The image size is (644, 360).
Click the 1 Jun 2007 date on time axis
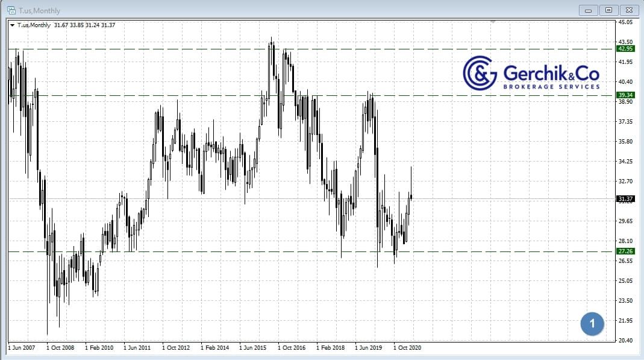[x=23, y=348]
